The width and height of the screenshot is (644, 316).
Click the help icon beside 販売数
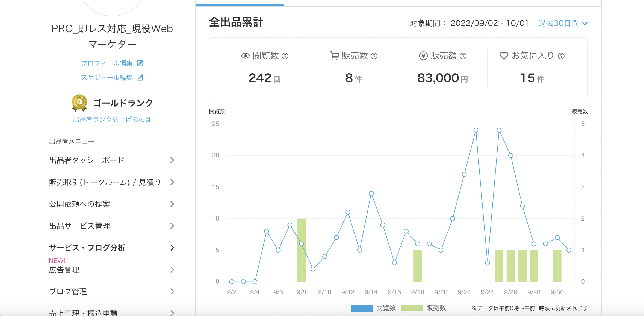(x=374, y=56)
